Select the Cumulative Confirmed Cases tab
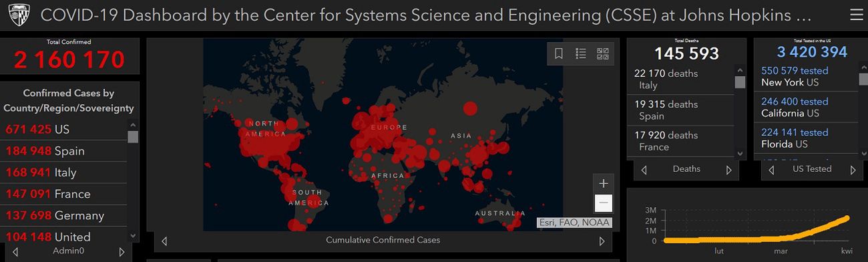 383,240
